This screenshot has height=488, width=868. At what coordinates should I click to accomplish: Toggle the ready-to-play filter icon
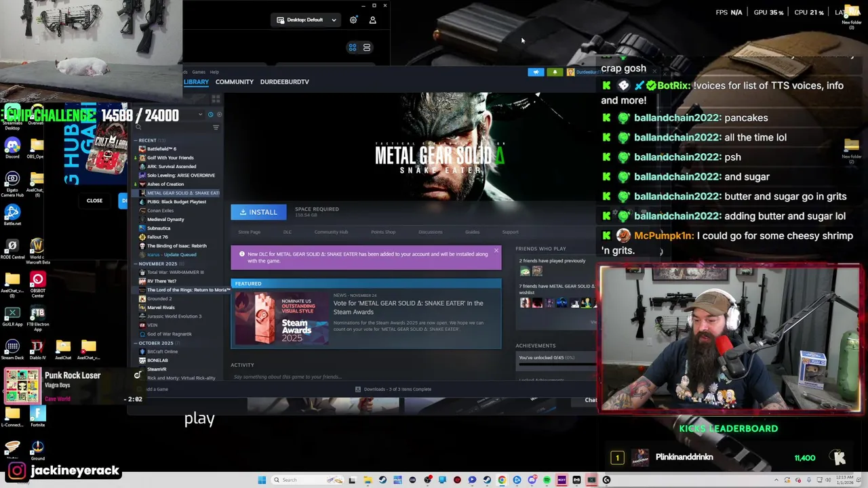[x=219, y=115]
